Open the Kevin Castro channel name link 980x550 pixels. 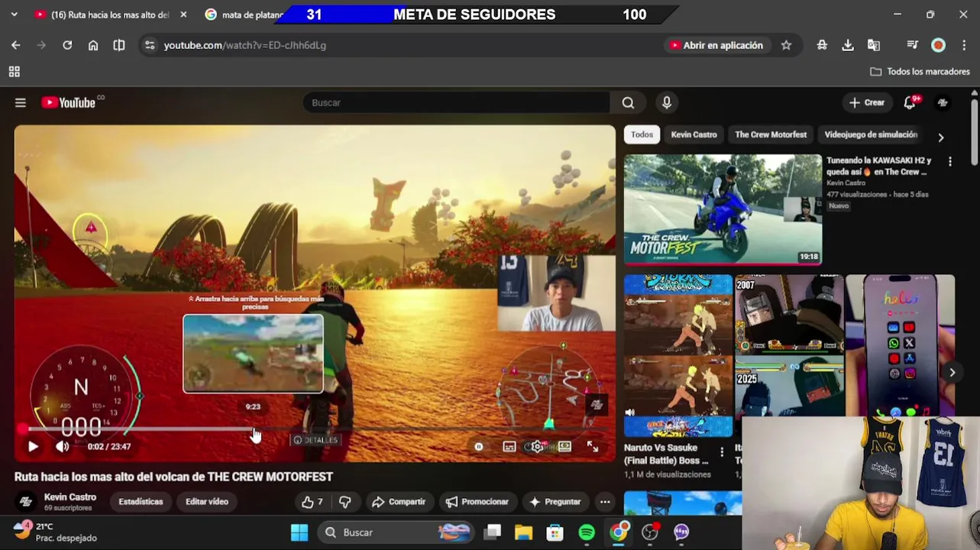[x=70, y=497]
